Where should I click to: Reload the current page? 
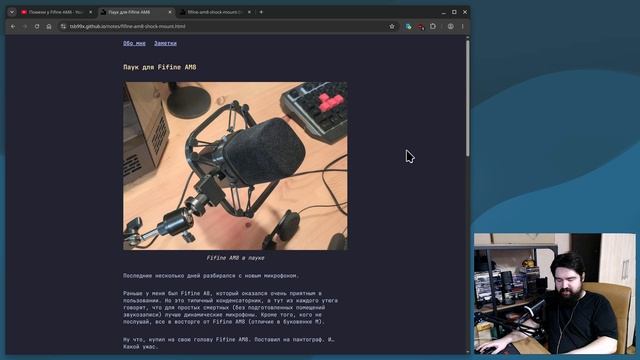click(x=37, y=27)
